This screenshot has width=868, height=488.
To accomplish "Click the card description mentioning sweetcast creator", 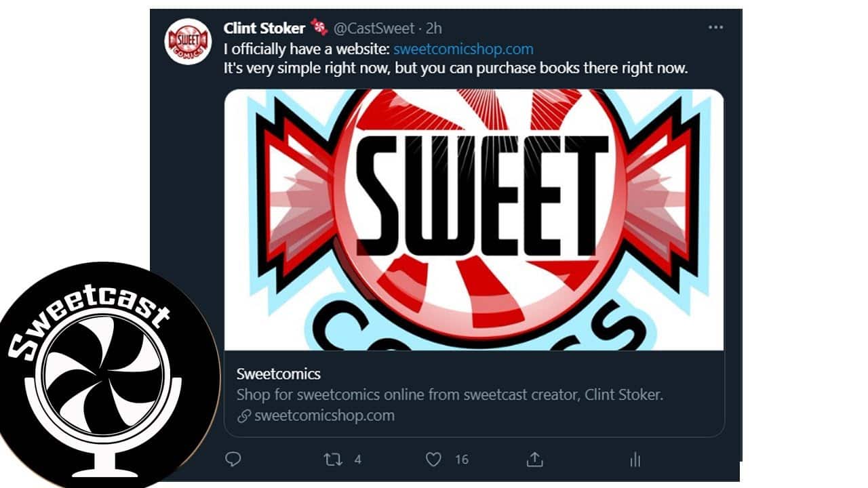I will point(448,394).
